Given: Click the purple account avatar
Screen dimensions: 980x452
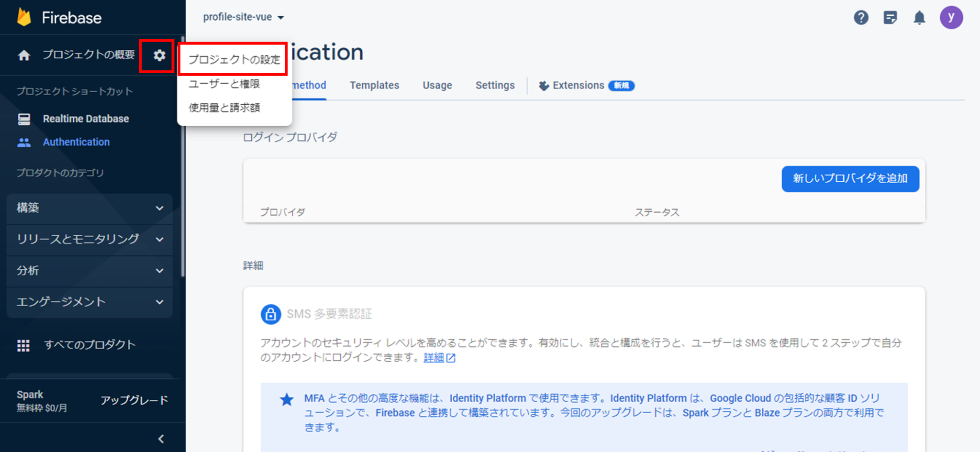Looking at the screenshot, I should coord(951,17).
